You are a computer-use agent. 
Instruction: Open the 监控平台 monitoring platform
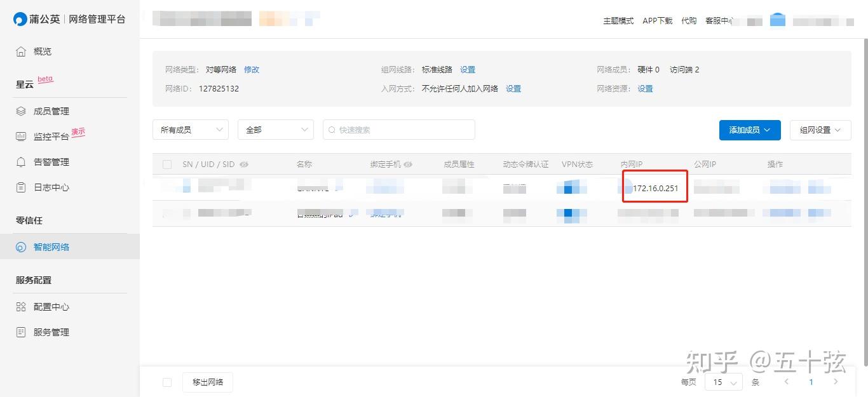click(21, 136)
